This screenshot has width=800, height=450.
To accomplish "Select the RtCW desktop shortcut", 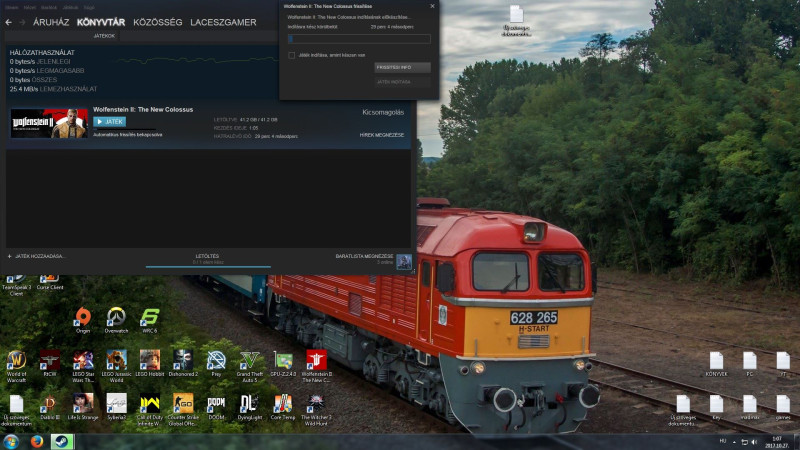I will point(49,363).
